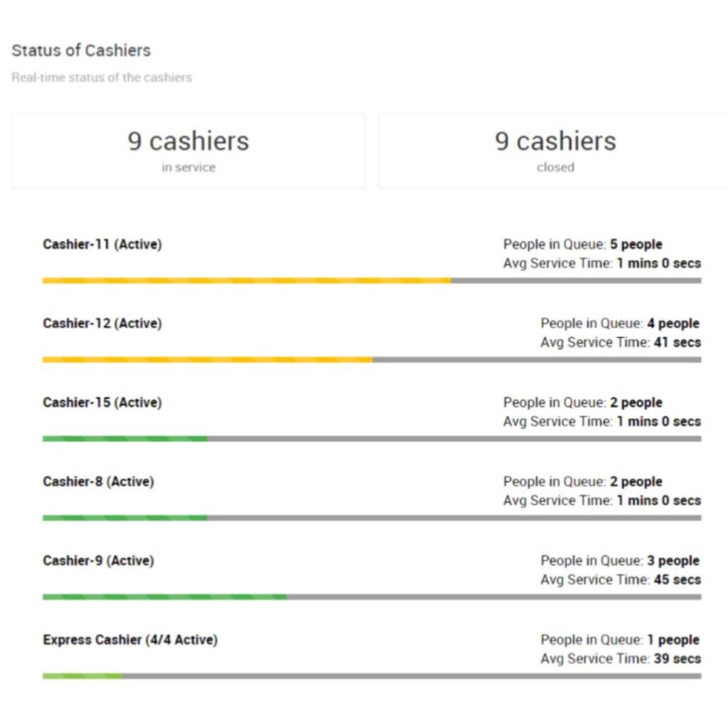Open the Cashier-8 (Active) row label

point(98,481)
